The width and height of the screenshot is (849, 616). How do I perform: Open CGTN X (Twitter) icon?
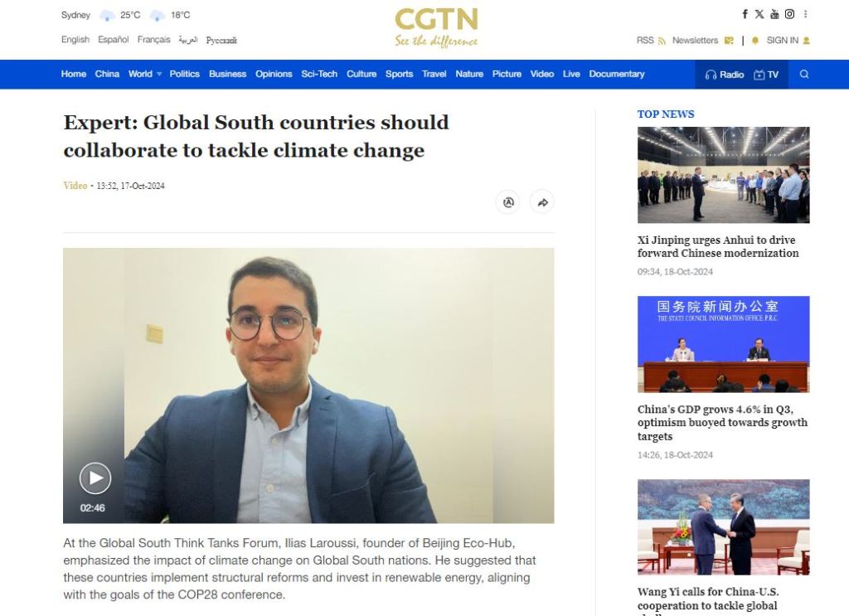pyautogui.click(x=759, y=14)
